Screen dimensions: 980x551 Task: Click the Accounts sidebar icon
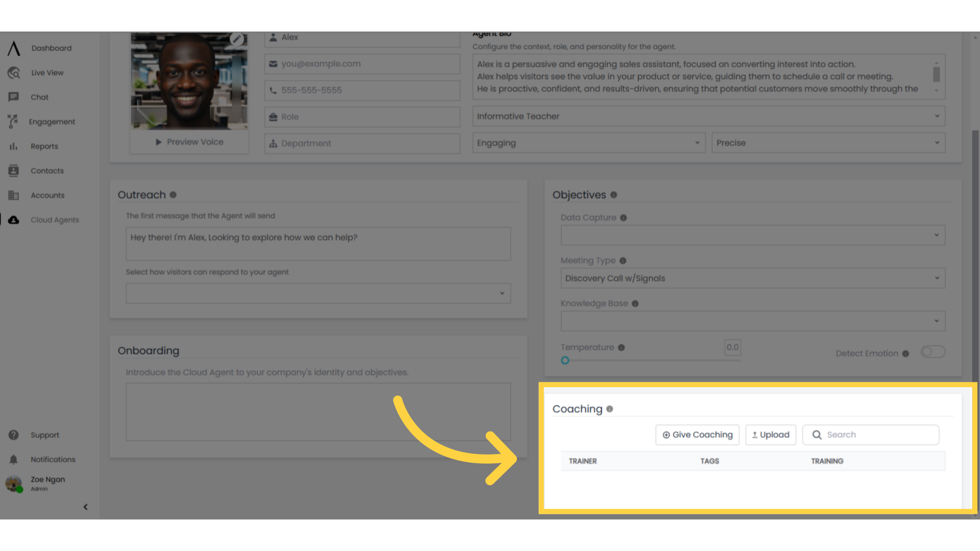click(x=13, y=194)
